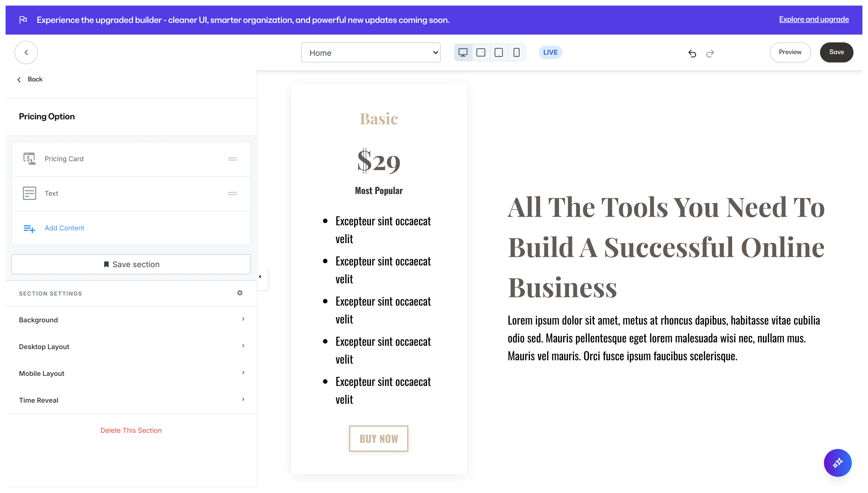Expand Time Reveal settings
Image resolution: width=868 pixels, height=493 pixels.
click(131, 400)
